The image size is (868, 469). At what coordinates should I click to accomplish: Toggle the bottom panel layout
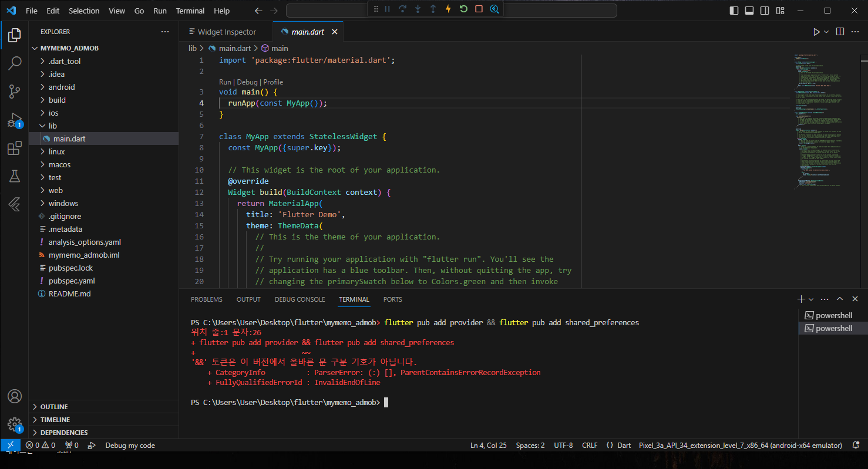point(749,11)
